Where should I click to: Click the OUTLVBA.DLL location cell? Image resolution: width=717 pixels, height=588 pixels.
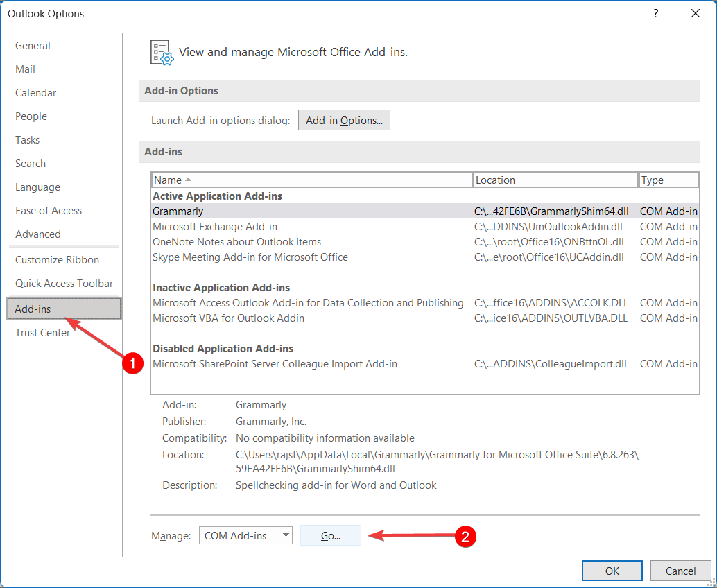point(551,318)
